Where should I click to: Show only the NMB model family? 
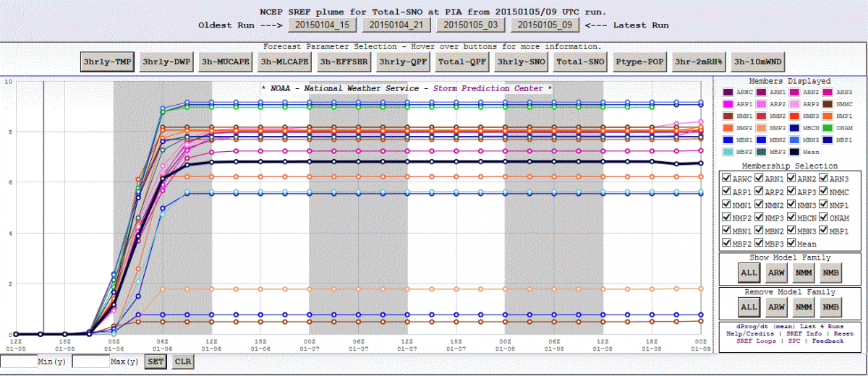click(x=832, y=273)
